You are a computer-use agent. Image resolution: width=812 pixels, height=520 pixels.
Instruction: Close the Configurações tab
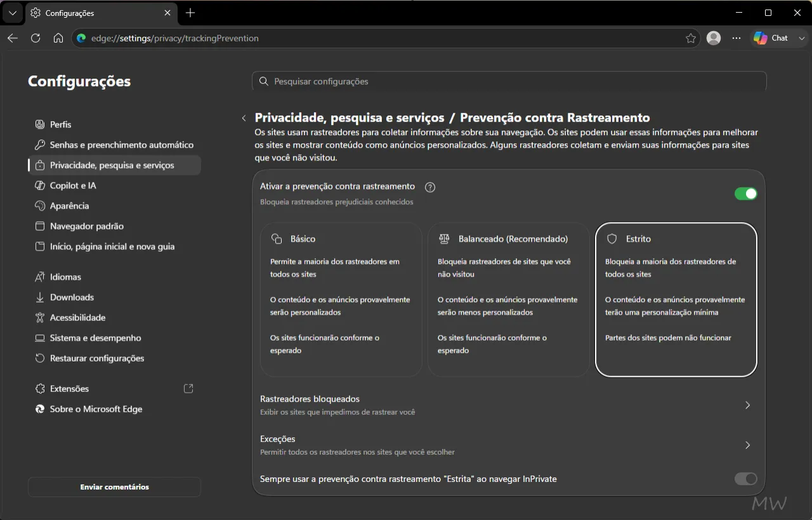[167, 13]
